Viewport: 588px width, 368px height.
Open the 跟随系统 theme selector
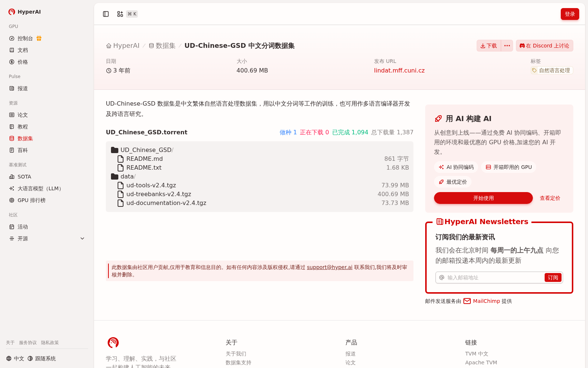click(42, 358)
